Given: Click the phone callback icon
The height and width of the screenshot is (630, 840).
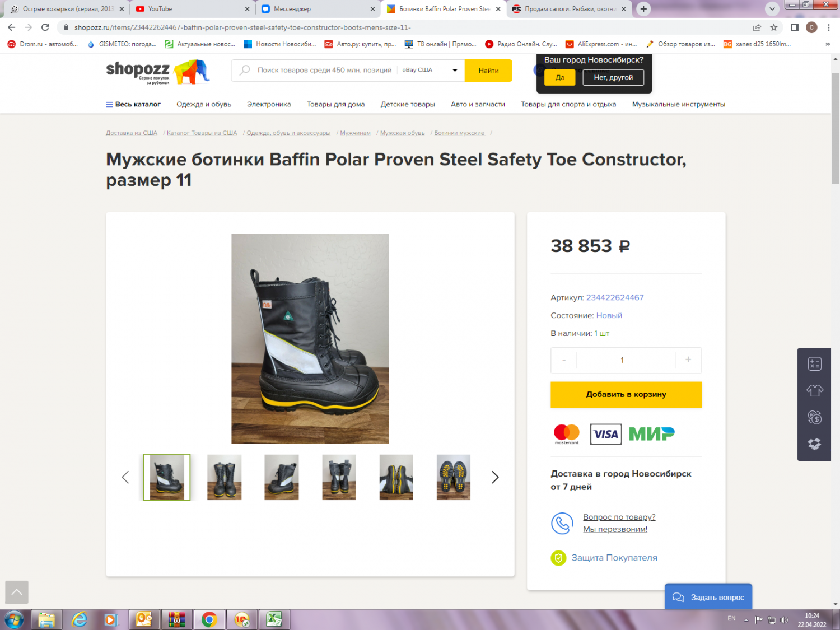Looking at the screenshot, I should (562, 524).
